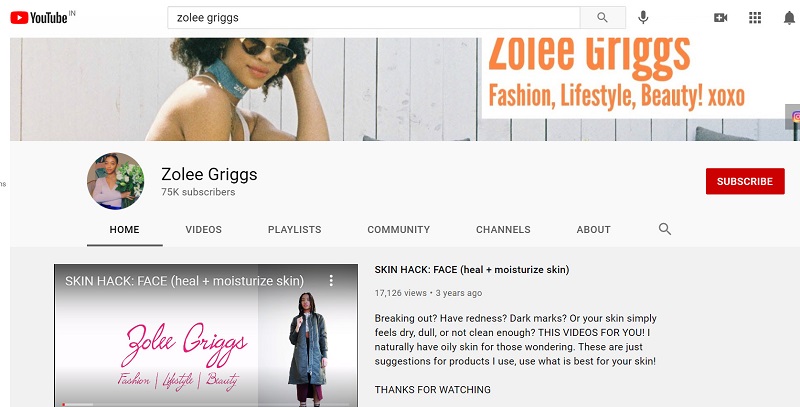Click the 17,126 views text
The width and height of the screenshot is (800, 407).
401,293
